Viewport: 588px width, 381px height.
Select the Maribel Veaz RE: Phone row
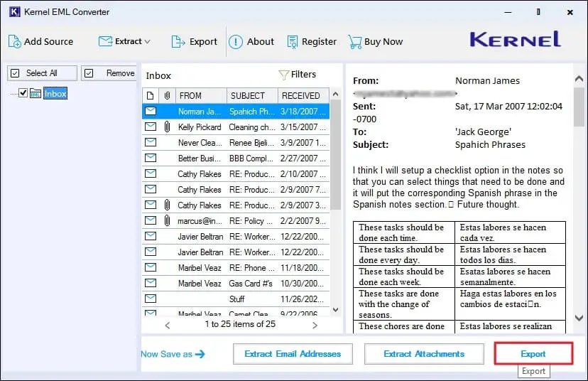[236, 268]
